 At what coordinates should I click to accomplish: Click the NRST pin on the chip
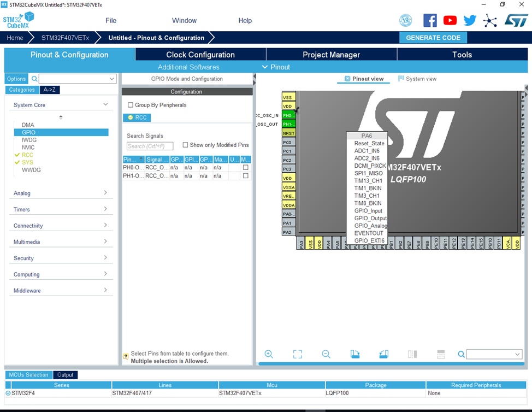click(x=288, y=133)
